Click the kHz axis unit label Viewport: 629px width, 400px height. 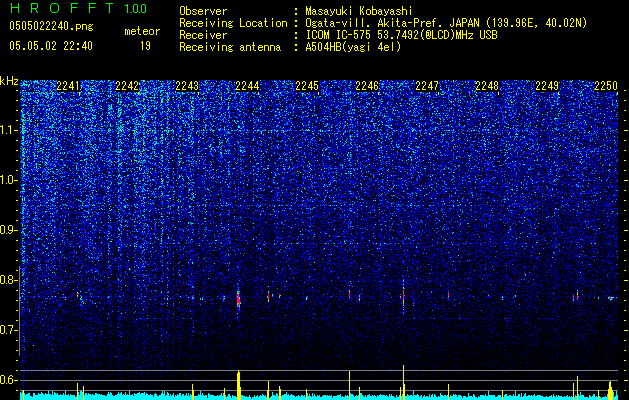[9, 81]
